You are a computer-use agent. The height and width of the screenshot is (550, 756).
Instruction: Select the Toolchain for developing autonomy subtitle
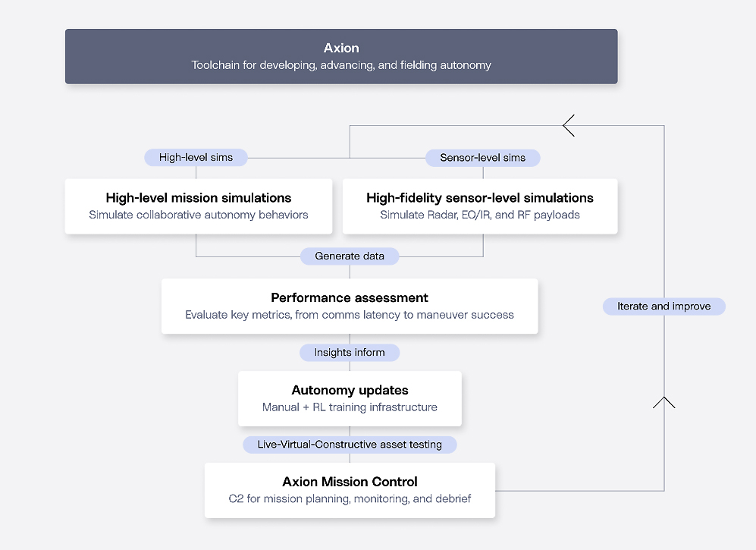pyautogui.click(x=341, y=65)
